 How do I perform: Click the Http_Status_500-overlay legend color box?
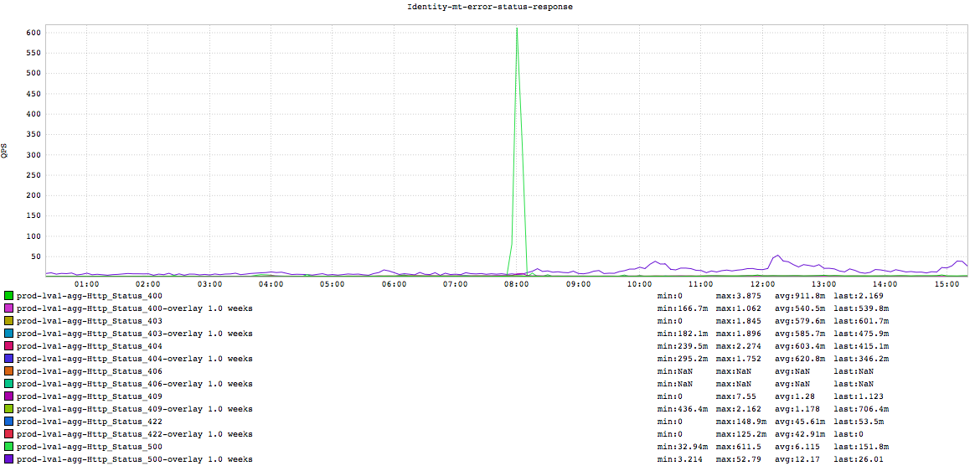point(9,459)
